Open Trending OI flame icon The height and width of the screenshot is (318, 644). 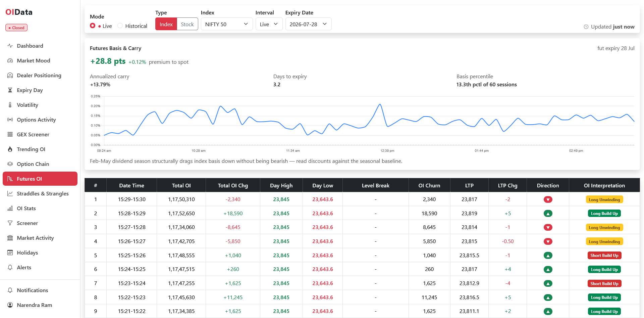(10, 149)
